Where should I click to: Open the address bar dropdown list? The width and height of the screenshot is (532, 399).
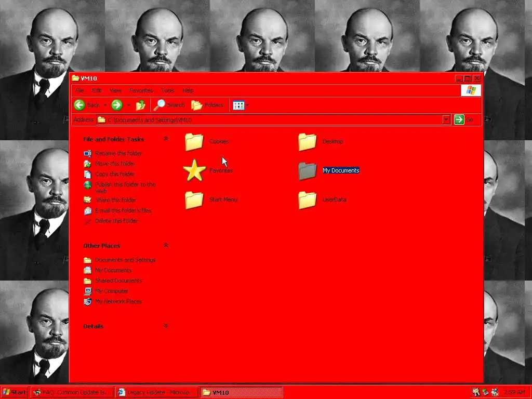pos(446,119)
